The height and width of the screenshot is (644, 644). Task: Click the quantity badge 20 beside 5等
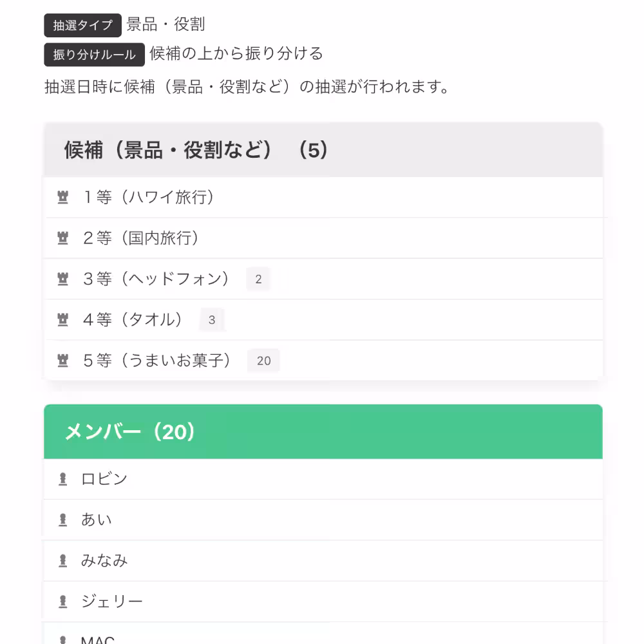click(263, 361)
